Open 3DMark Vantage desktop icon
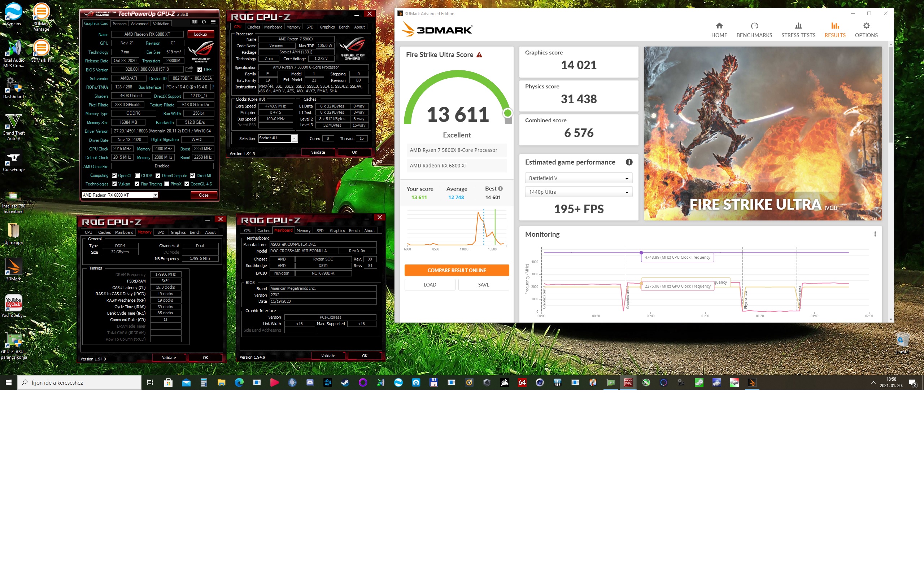 click(41, 17)
